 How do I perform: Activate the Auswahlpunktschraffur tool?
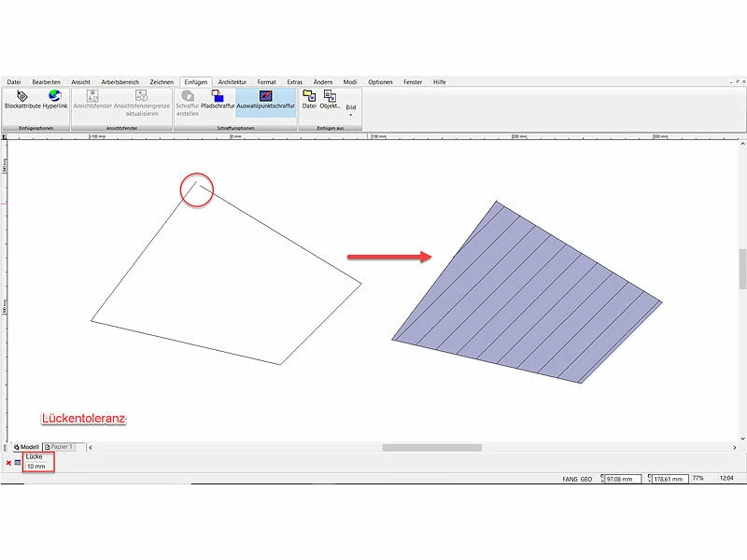pyautogui.click(x=266, y=96)
